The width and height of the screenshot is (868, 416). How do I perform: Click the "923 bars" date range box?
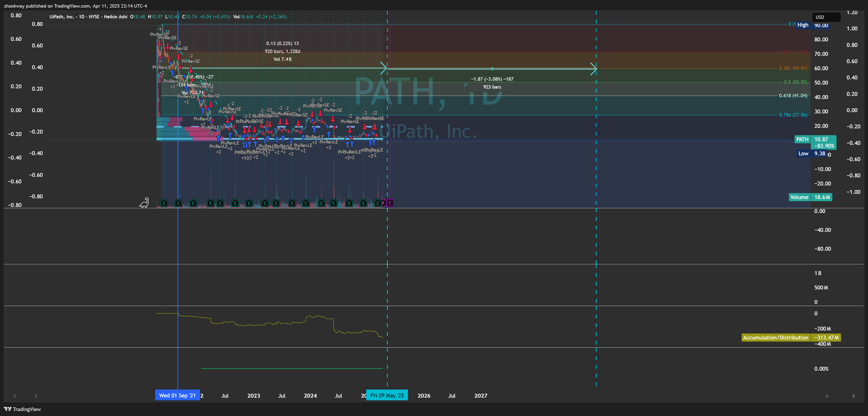click(492, 83)
